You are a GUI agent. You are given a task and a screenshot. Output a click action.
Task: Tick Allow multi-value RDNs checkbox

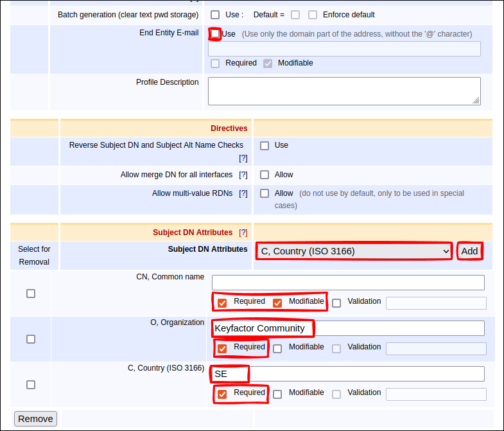click(265, 193)
